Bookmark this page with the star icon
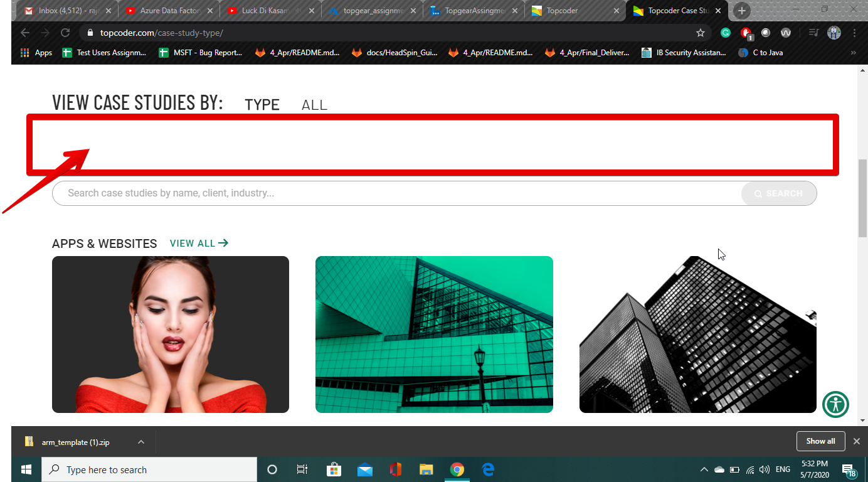The image size is (868, 482). pos(701,33)
